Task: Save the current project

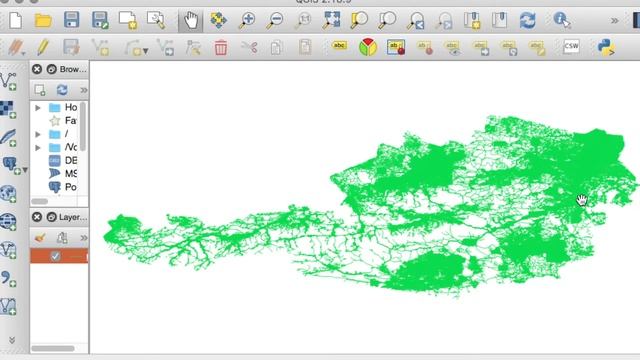Action: point(71,20)
